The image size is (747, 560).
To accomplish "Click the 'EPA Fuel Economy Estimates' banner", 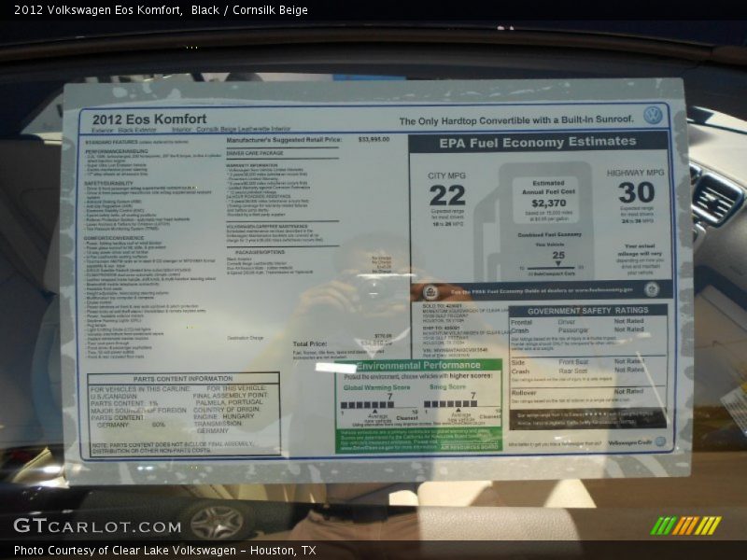I will (538, 142).
